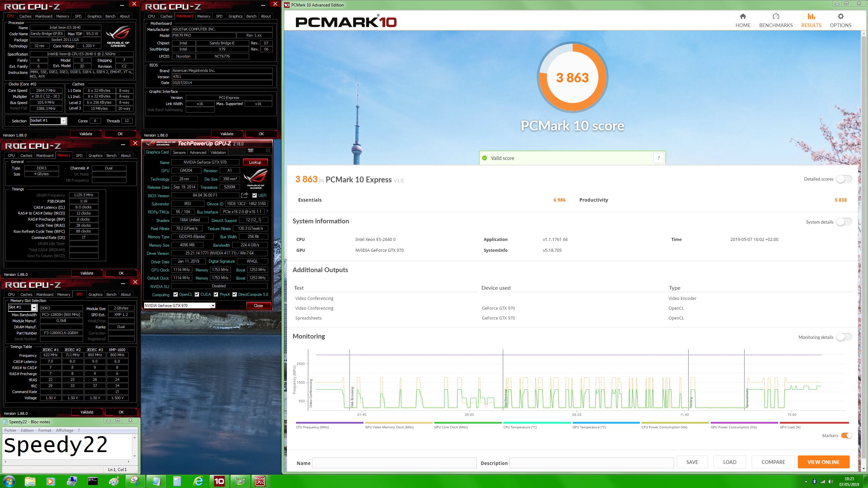Screen dimensions: 868x488
Task: Click the CPU Frequency purple legend bar
Action: (329, 423)
